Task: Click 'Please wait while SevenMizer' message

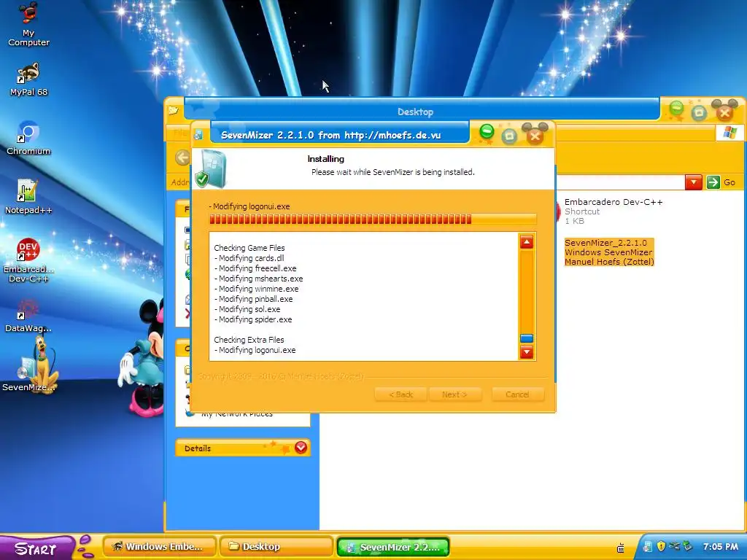Action: (x=393, y=172)
